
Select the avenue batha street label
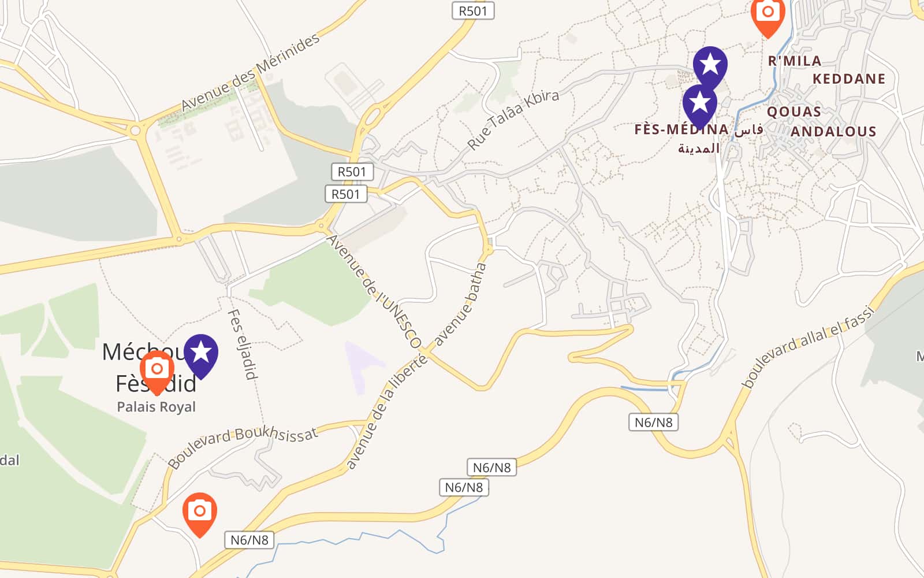pos(461,304)
